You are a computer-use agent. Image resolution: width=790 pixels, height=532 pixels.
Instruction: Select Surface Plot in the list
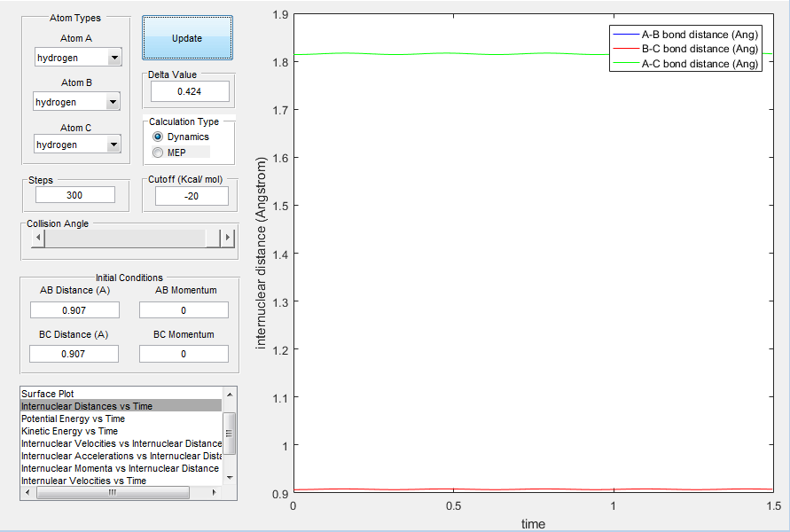click(121, 394)
